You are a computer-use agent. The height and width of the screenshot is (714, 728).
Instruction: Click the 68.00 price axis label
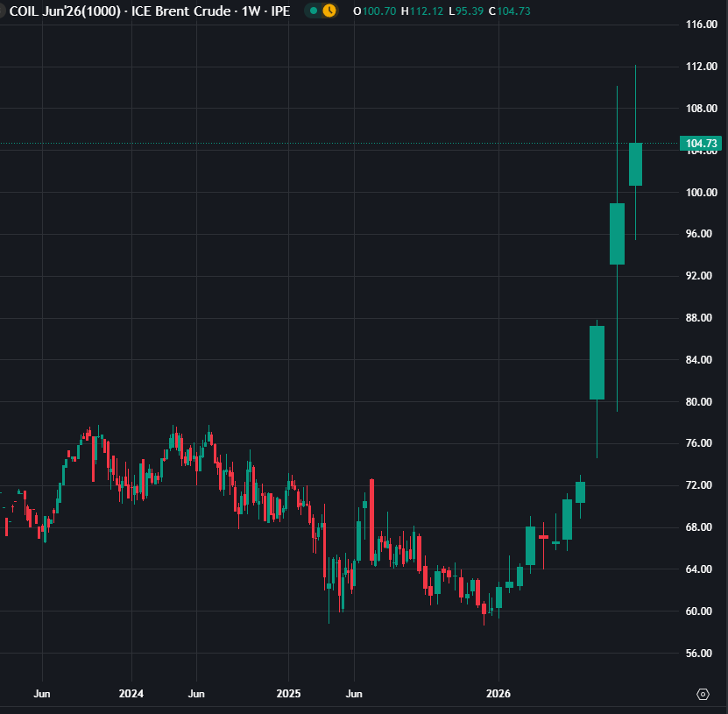(x=699, y=527)
